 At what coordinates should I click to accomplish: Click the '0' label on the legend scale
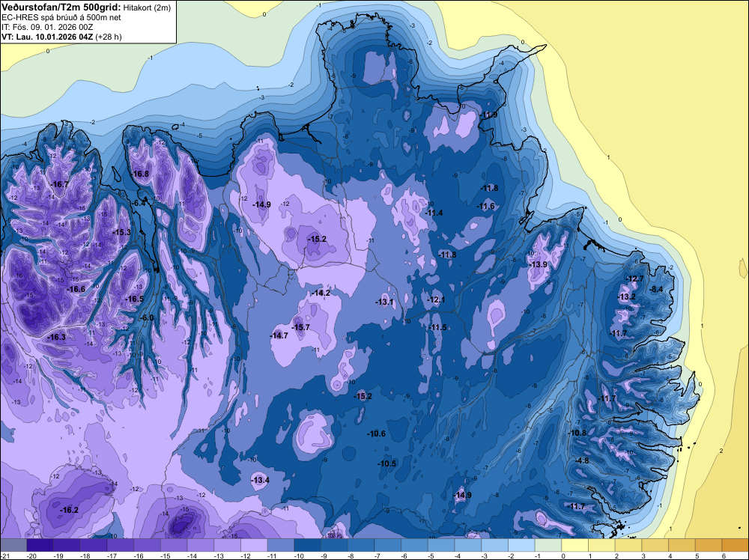[x=563, y=556]
